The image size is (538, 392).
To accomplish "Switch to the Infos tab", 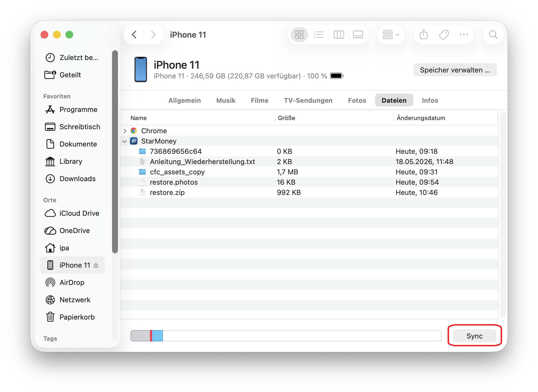I will click(430, 100).
